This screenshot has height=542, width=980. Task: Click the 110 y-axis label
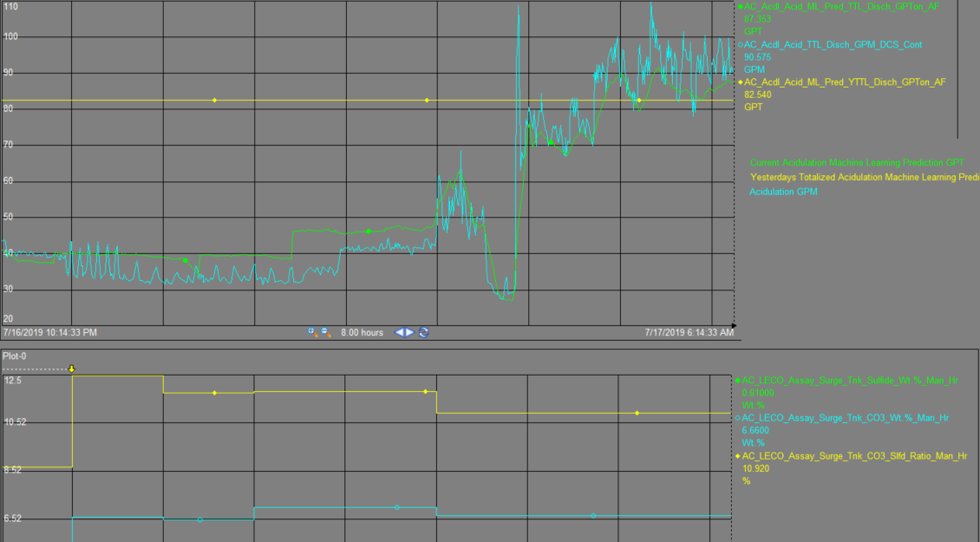click(x=10, y=6)
